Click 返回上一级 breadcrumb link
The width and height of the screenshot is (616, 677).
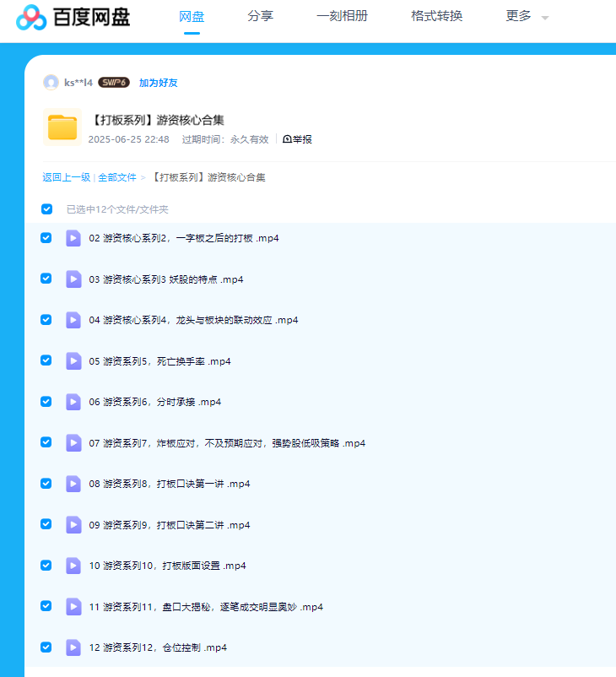[66, 177]
